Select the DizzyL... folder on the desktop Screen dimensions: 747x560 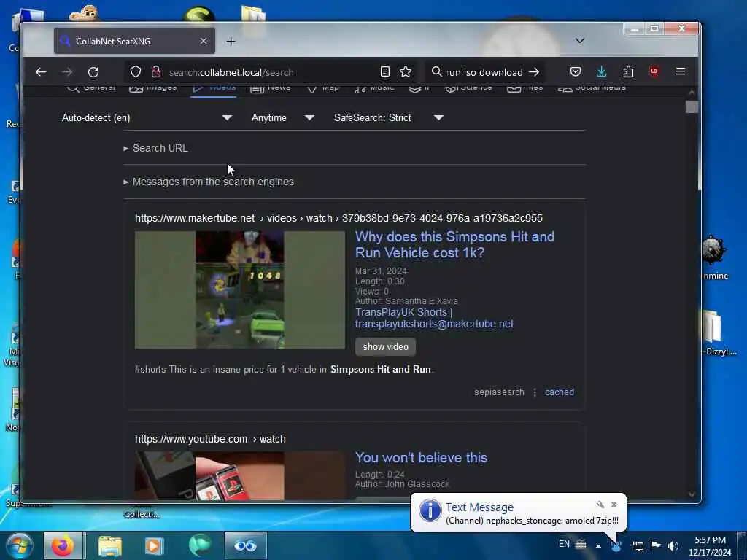[x=719, y=332]
